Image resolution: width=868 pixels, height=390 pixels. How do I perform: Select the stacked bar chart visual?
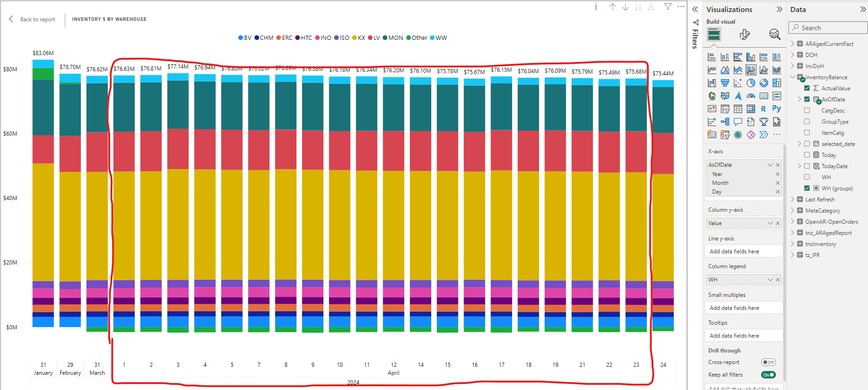click(712, 57)
